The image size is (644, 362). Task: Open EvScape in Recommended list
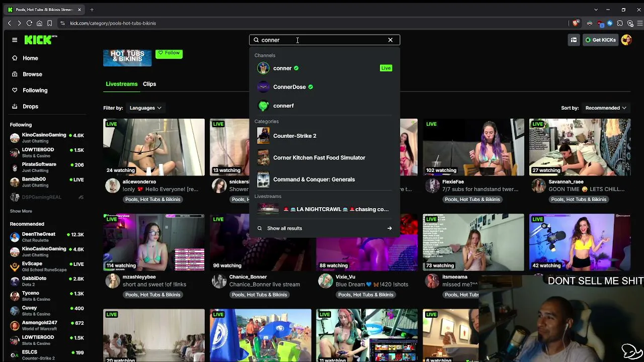click(x=47, y=266)
